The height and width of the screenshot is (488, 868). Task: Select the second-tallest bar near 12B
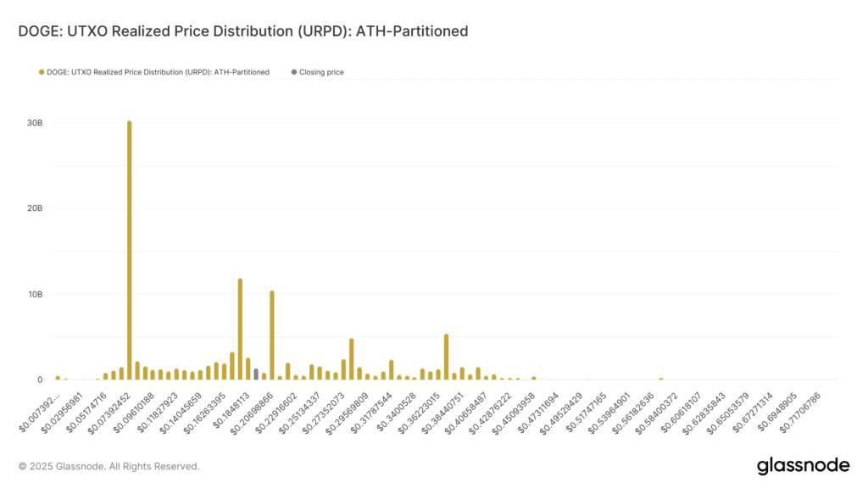tap(240, 330)
